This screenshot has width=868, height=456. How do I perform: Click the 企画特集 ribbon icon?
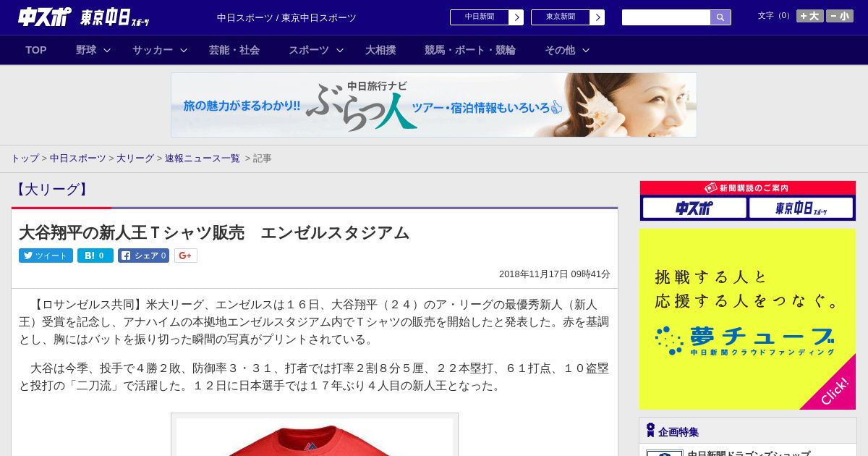point(650,431)
